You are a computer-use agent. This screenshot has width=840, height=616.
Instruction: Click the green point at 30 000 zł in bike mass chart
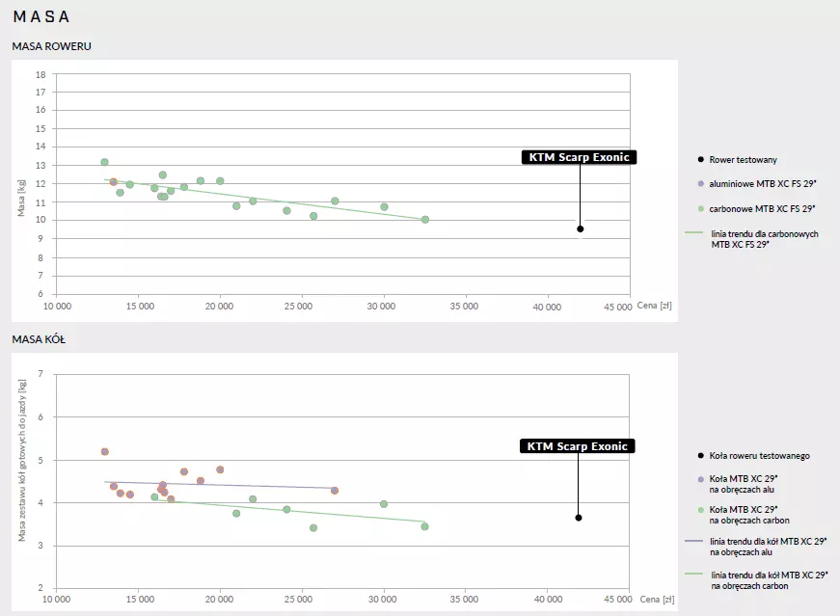click(x=384, y=206)
